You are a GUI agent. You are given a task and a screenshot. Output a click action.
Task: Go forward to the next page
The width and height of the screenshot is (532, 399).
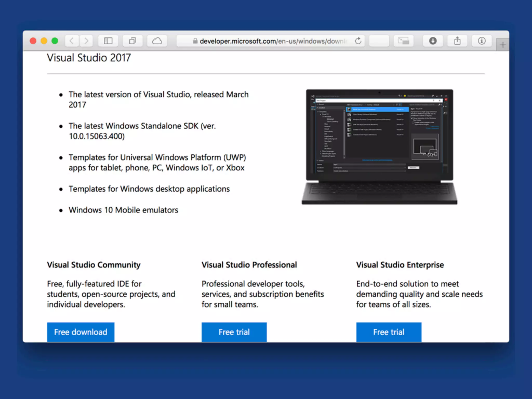click(87, 41)
